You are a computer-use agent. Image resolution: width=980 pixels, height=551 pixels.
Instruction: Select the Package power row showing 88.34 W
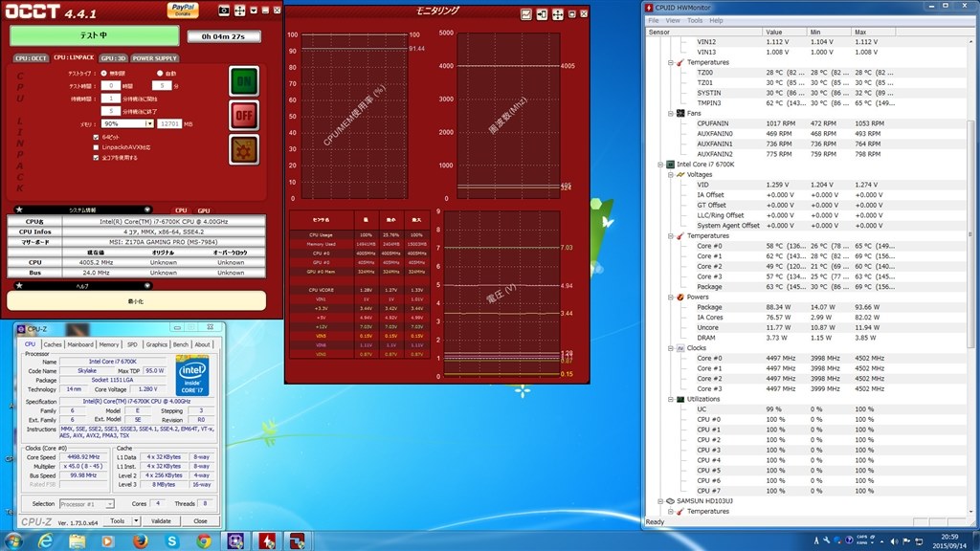point(806,307)
